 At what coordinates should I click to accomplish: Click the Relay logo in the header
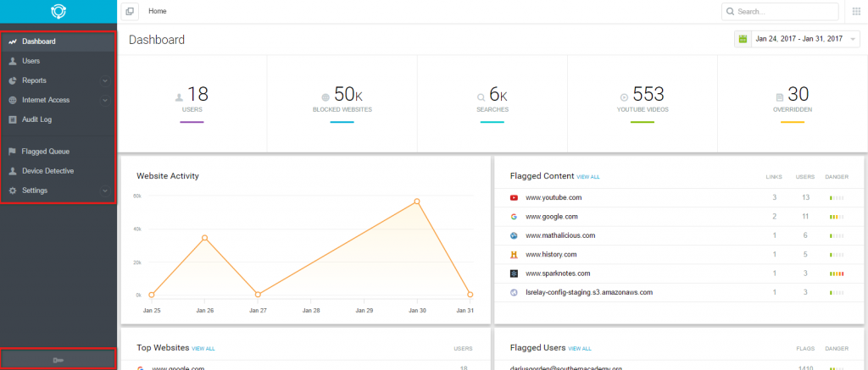[x=58, y=11]
